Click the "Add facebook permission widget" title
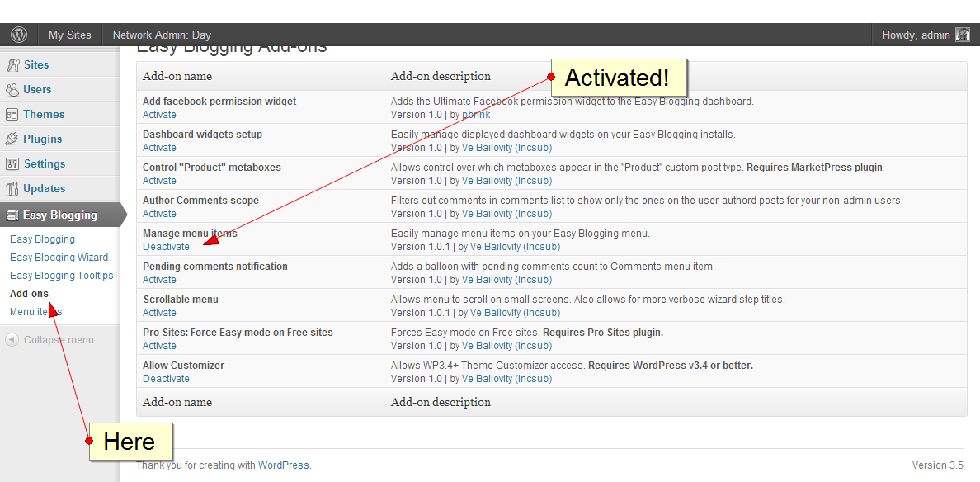980x482 pixels. 219,102
